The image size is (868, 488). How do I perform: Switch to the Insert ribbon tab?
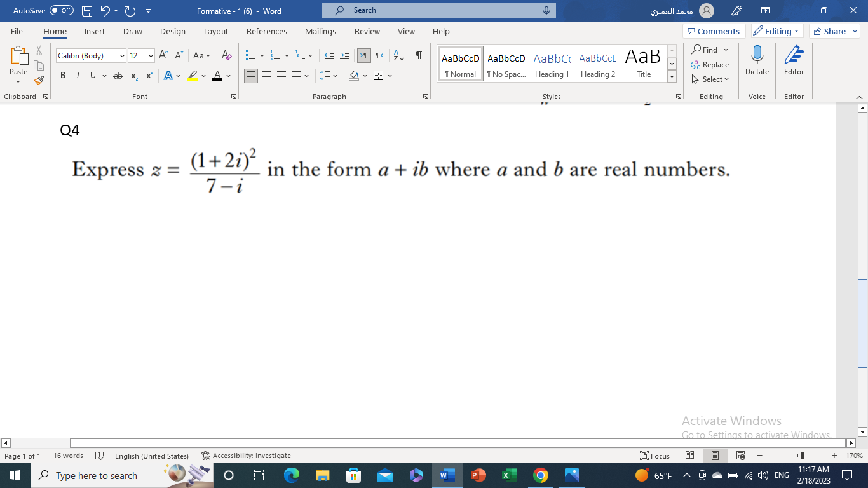pos(94,31)
